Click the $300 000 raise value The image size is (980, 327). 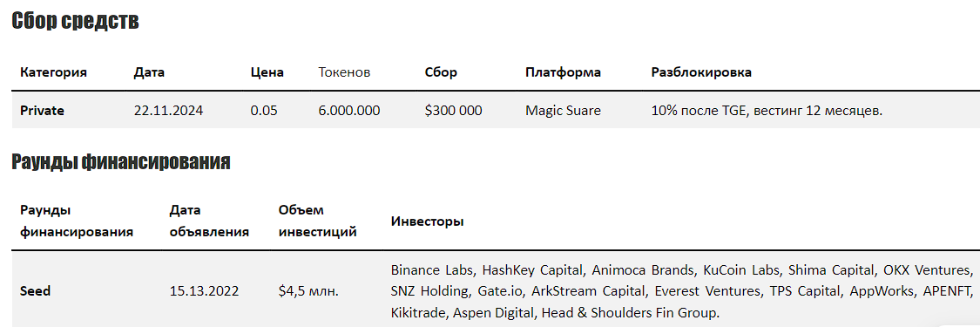tap(453, 111)
